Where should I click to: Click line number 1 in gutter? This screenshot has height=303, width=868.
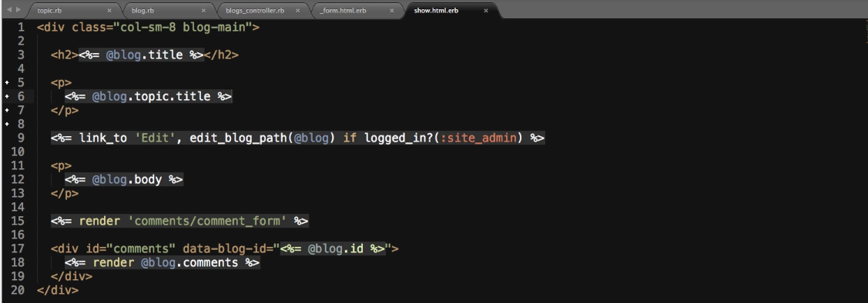point(21,27)
